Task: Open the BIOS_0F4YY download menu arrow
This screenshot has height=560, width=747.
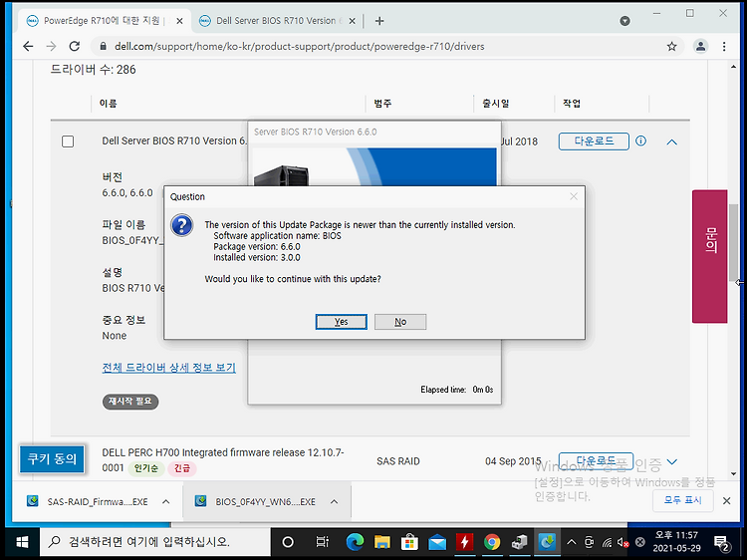Action: coord(334,501)
